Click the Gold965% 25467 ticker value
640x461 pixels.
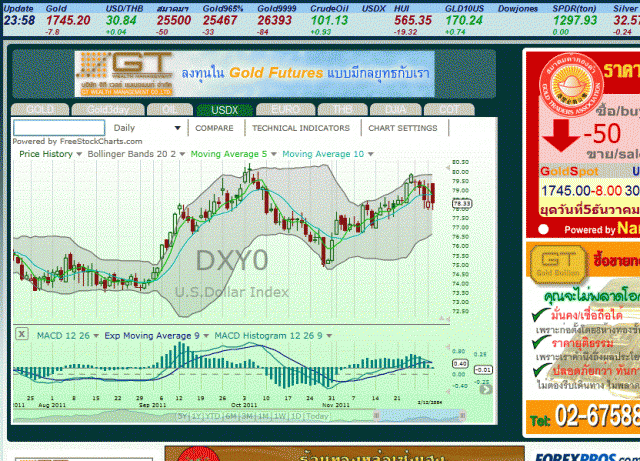tap(220, 20)
